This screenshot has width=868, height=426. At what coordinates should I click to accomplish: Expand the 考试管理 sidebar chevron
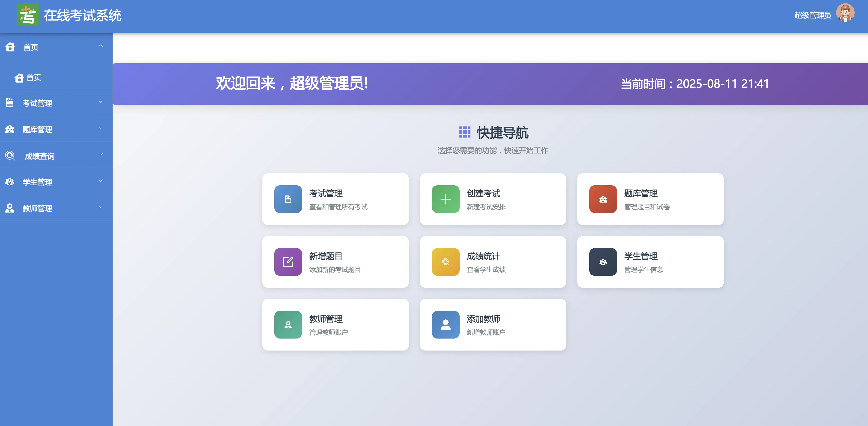[x=100, y=102]
